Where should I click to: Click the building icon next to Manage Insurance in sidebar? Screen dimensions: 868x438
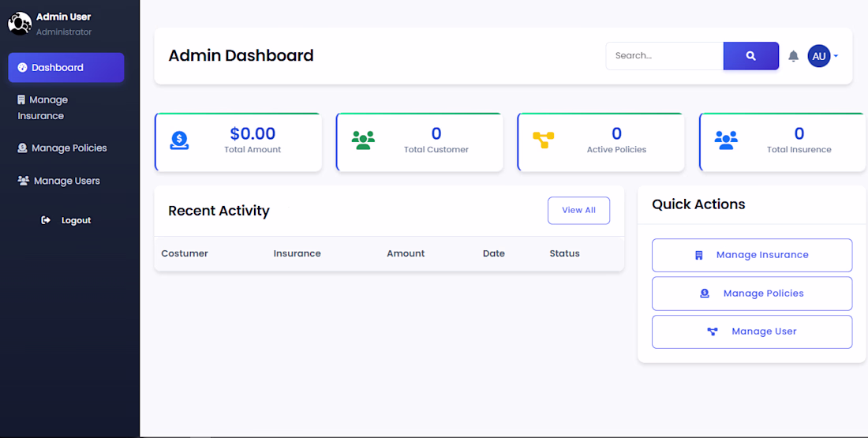pos(21,99)
